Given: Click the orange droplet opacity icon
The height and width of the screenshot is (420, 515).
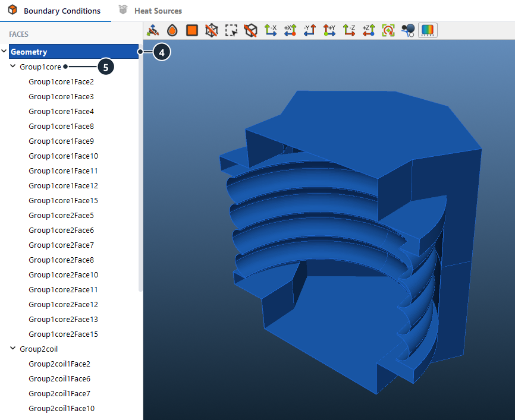Looking at the screenshot, I should [x=172, y=30].
